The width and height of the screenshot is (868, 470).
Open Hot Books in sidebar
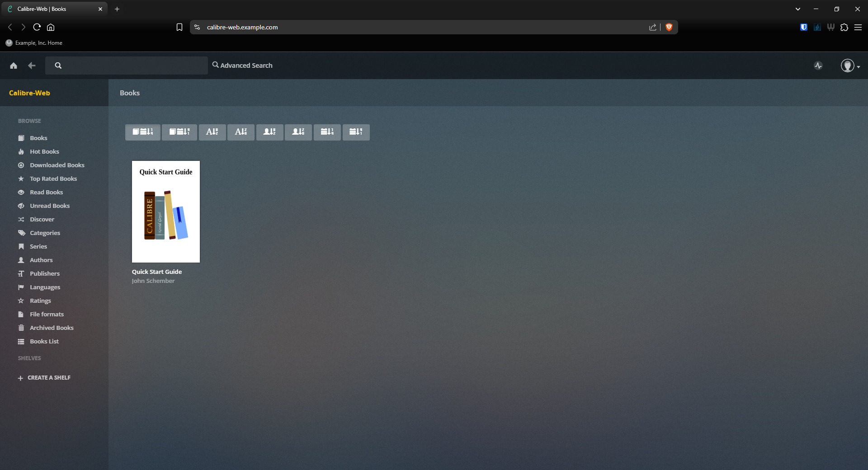[44, 152]
